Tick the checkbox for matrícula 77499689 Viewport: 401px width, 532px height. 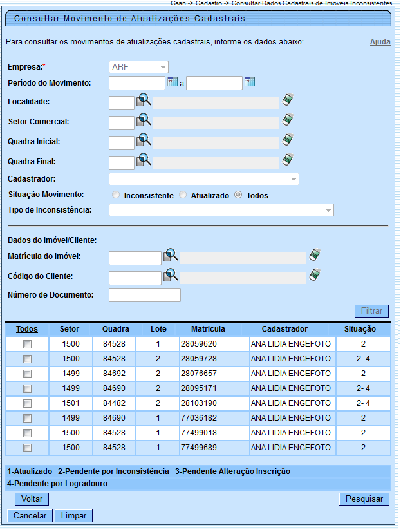tap(27, 448)
